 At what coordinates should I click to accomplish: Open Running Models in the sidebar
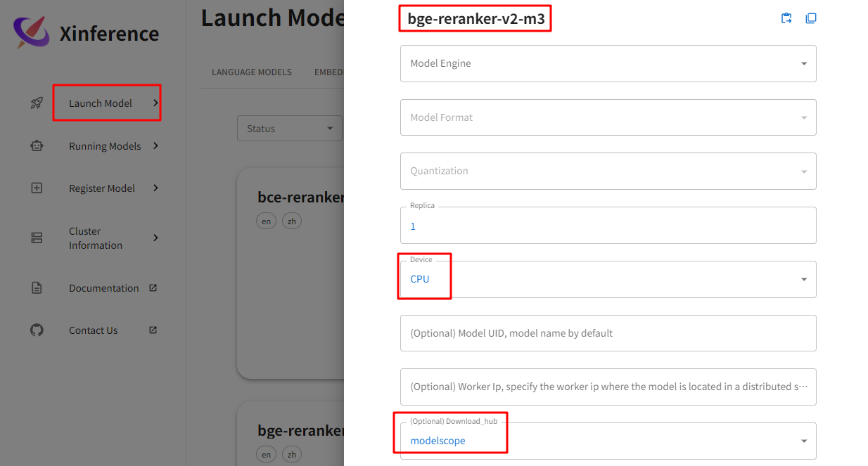(x=105, y=146)
